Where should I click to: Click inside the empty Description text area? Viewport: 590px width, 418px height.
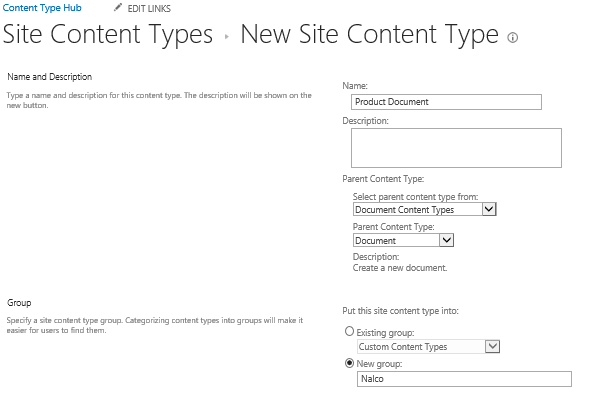click(456, 148)
